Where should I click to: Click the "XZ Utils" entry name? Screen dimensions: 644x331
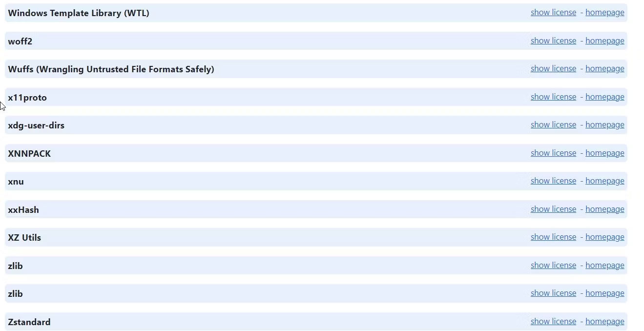(x=24, y=238)
